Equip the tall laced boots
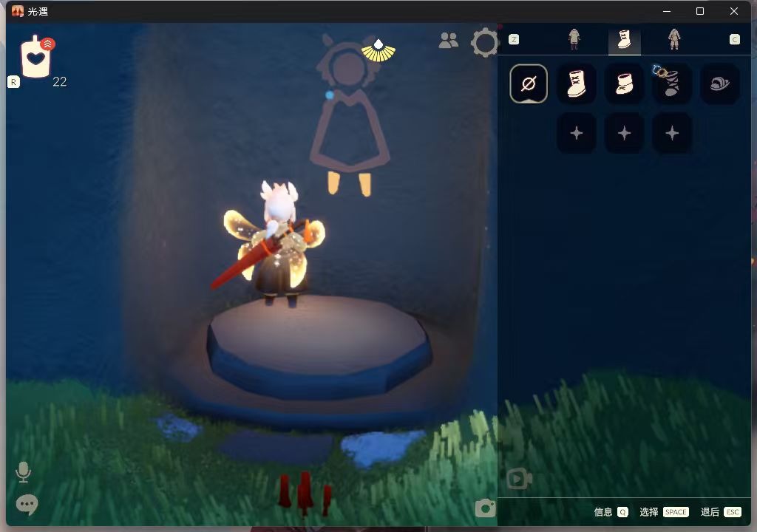757x532 pixels. [577, 83]
